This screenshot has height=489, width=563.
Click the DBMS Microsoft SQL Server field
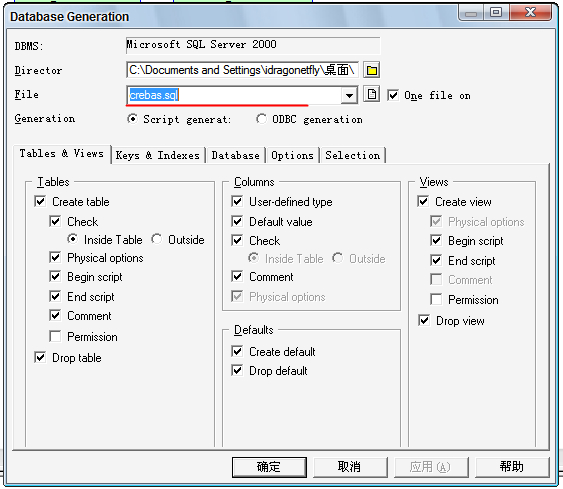pos(253,45)
